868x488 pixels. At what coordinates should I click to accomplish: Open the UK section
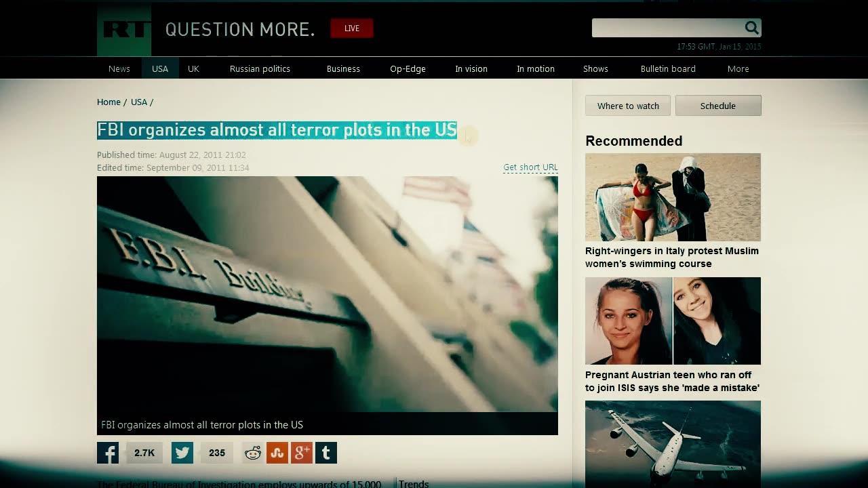pos(193,68)
